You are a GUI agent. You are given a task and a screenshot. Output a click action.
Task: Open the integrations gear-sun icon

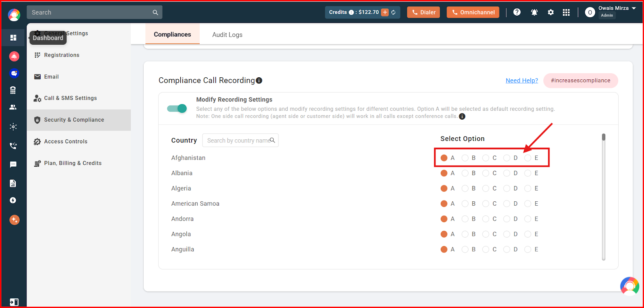(x=13, y=126)
